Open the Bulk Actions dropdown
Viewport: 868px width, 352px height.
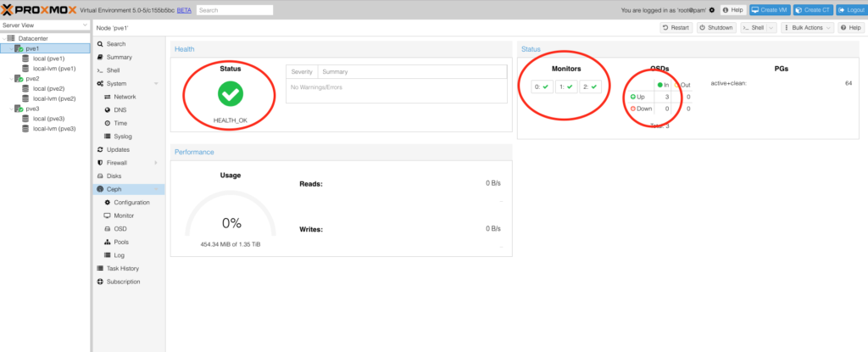(x=807, y=28)
